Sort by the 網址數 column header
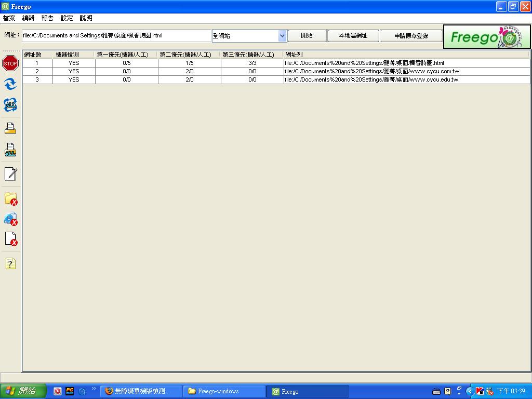Viewport: 532px width, 399px height. click(x=37, y=54)
